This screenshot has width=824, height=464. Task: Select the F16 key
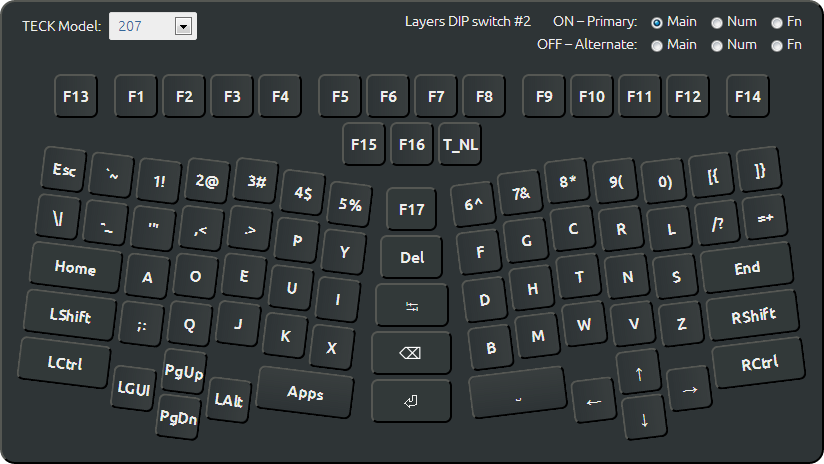coord(411,144)
